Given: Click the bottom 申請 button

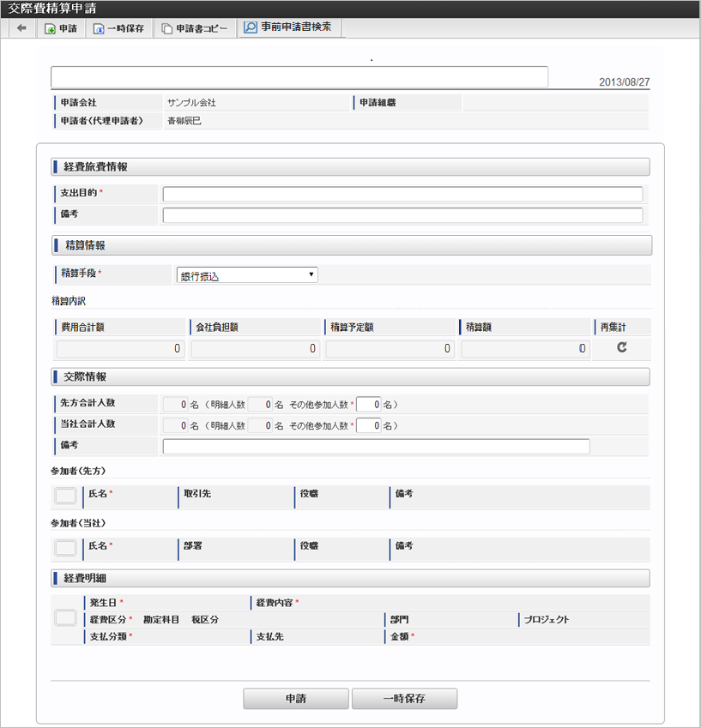Looking at the screenshot, I should [x=296, y=698].
